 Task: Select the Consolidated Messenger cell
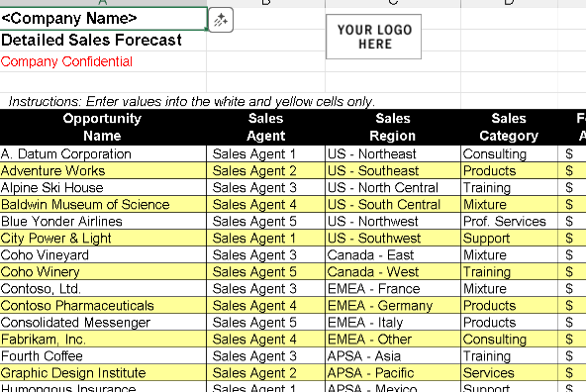[103, 322]
